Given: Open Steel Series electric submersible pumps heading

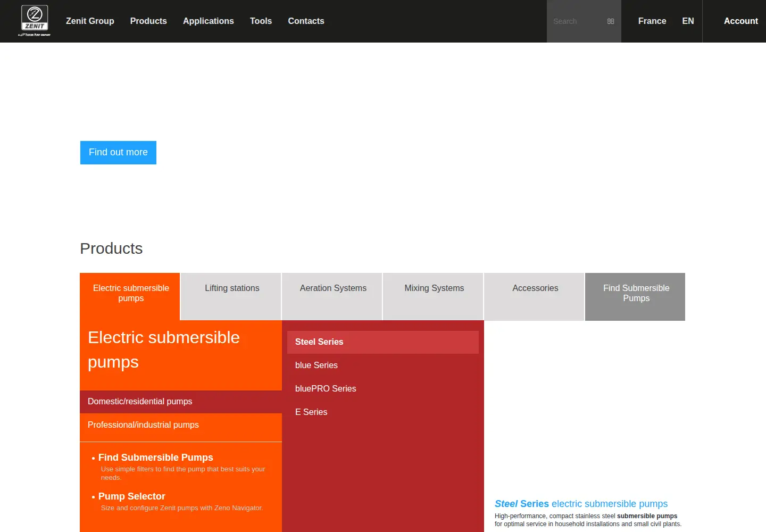Looking at the screenshot, I should pyautogui.click(x=581, y=504).
